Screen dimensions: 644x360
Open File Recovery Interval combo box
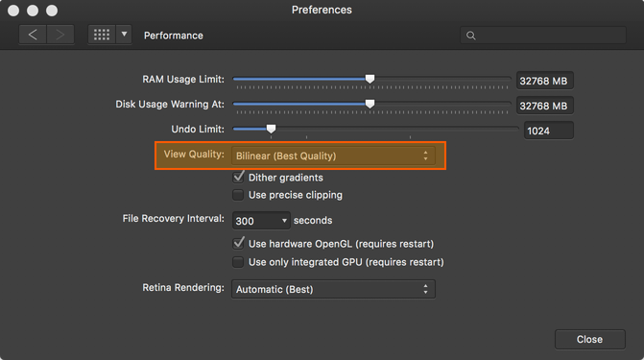click(x=261, y=221)
